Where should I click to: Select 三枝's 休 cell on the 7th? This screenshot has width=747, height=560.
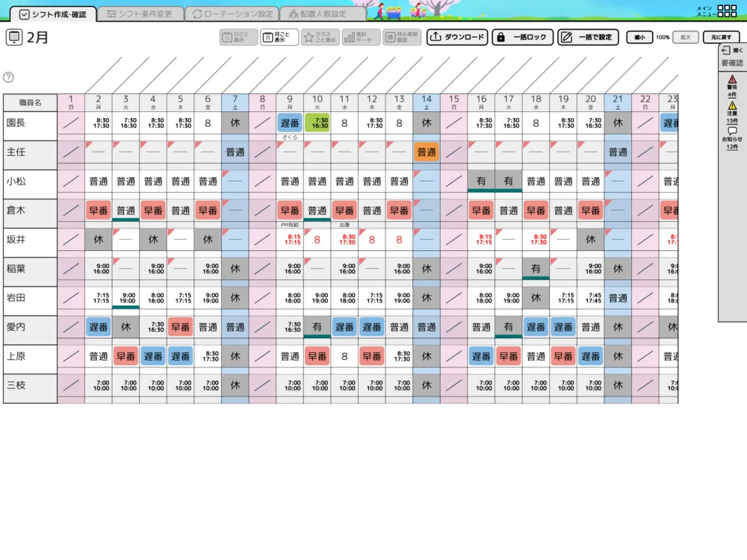(235, 385)
